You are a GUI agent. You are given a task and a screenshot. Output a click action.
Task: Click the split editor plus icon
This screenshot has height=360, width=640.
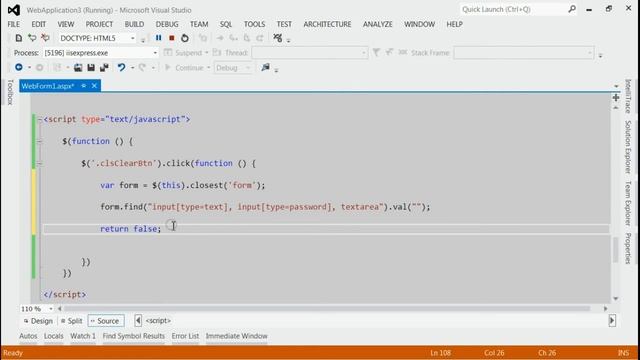pos(616,98)
